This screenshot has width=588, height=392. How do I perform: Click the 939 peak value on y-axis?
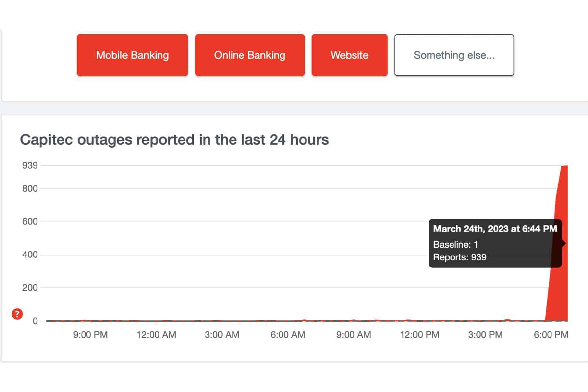[x=30, y=165]
